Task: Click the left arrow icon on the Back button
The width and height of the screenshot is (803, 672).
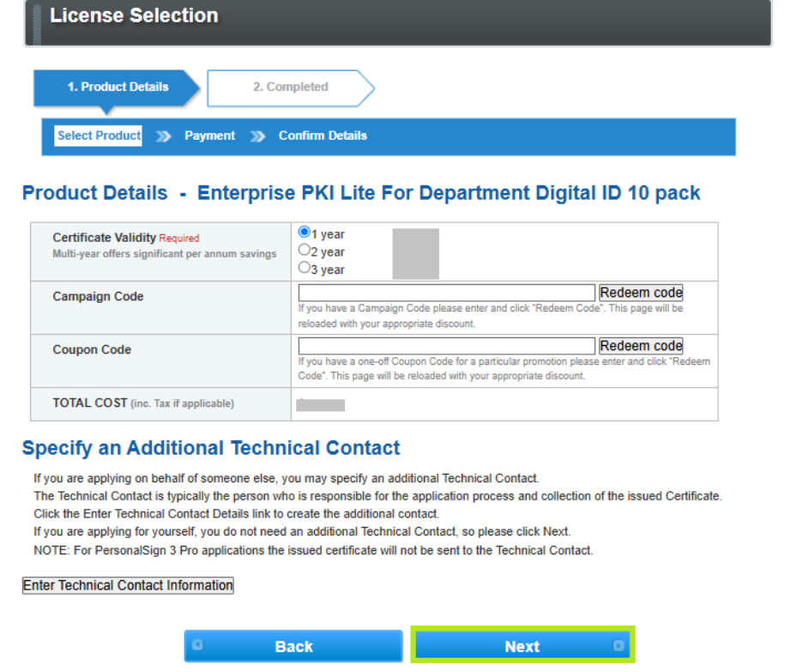Action: click(x=197, y=645)
